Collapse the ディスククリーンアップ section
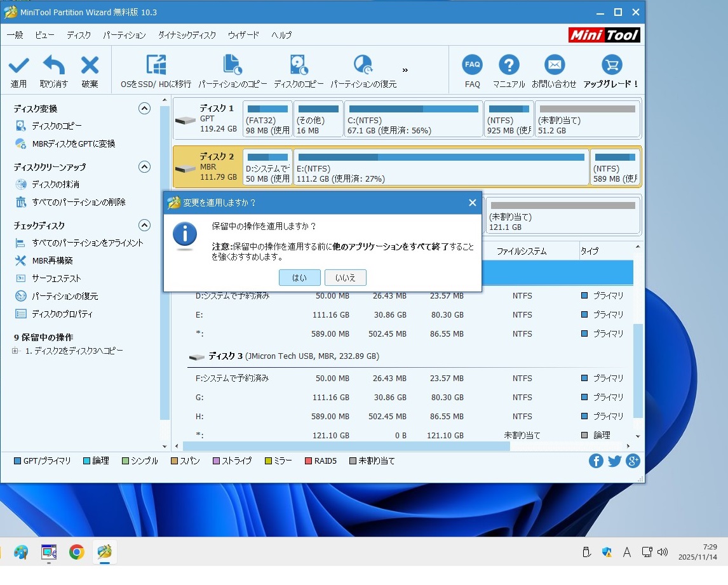728x585 pixels. tap(145, 167)
